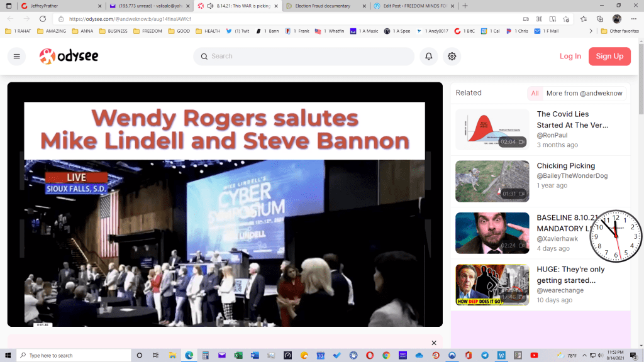Click inside the Odysee search field
This screenshot has height=362, width=644.
click(308, 57)
